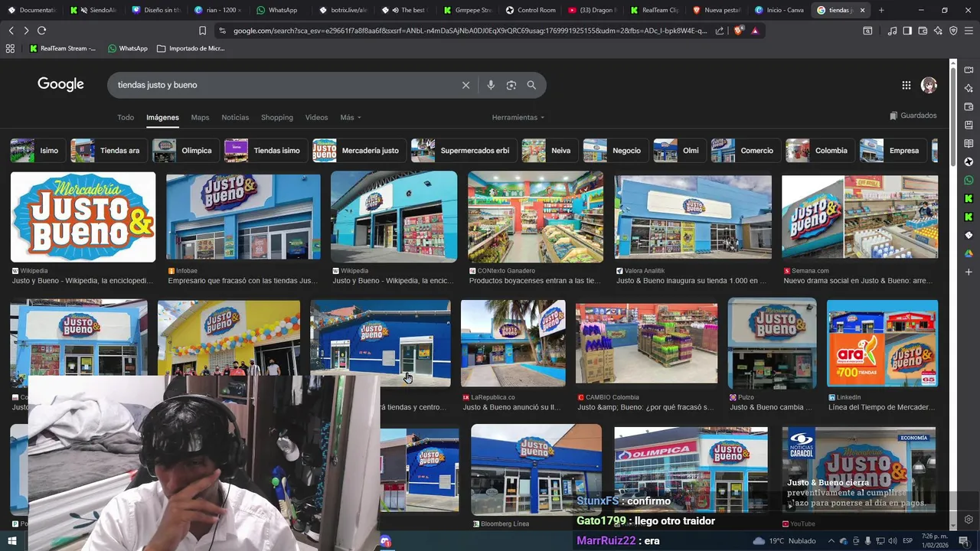This screenshot has width=980, height=551.
Task: Open the apps grid in bookmarks bar
Action: coord(10,48)
